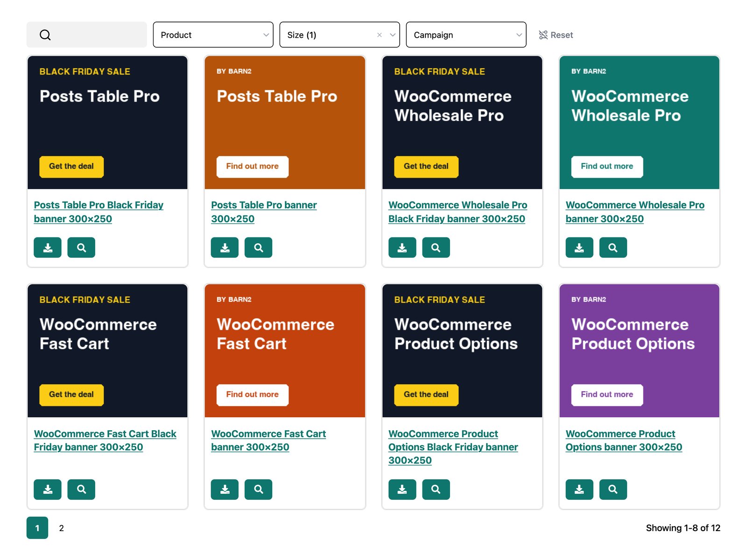
Task: Open WooCommerce Fast Cart banner 300×250 link
Action: tap(268, 441)
